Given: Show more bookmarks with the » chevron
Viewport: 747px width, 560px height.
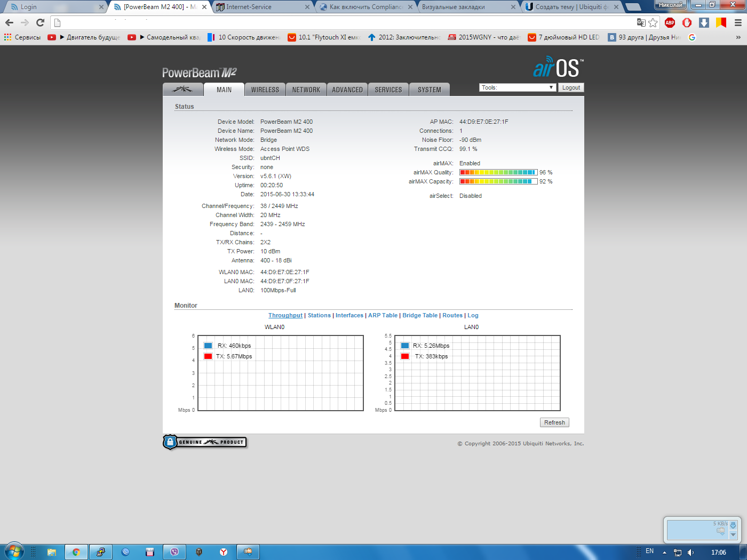Looking at the screenshot, I should (738, 37).
